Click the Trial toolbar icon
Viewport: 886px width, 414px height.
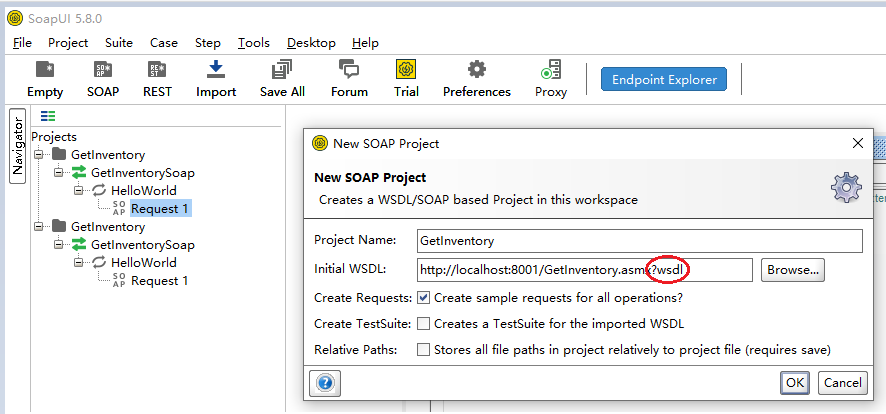click(x=406, y=79)
